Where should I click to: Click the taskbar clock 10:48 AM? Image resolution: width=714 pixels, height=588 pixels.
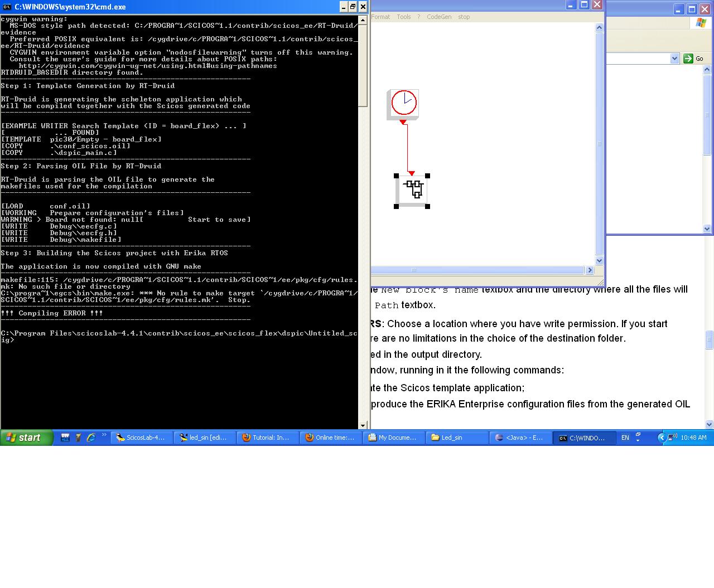(x=693, y=438)
